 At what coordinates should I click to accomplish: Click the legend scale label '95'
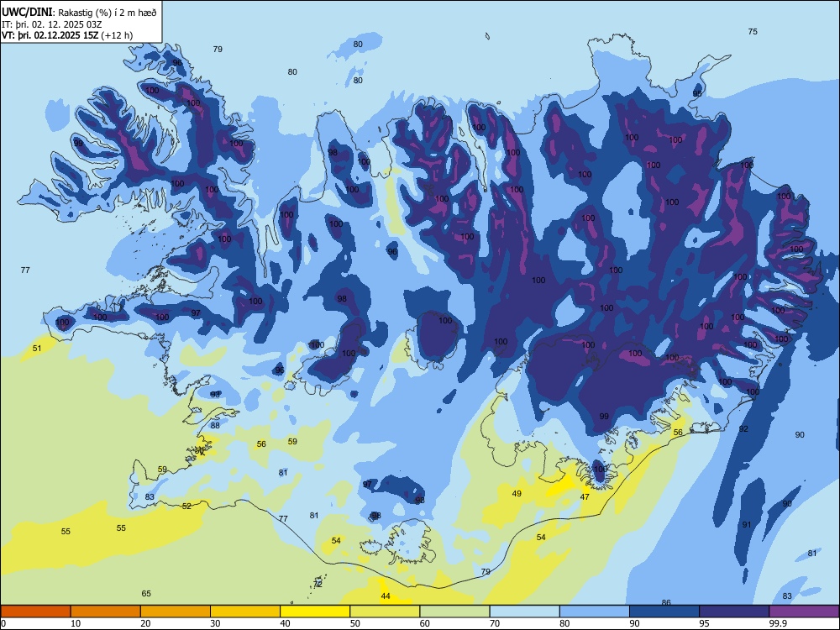[x=704, y=623]
